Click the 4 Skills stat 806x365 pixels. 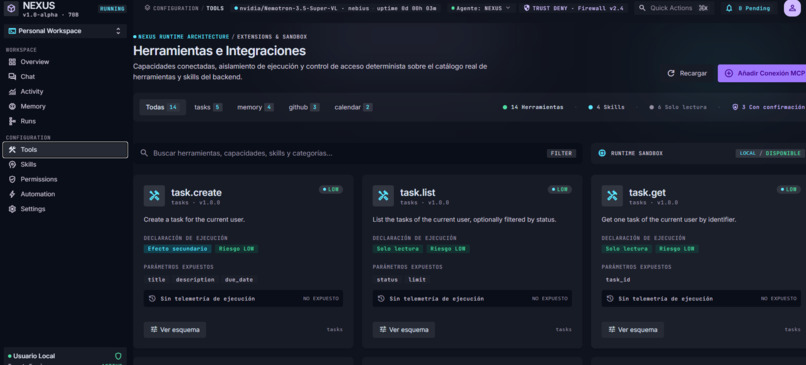607,107
